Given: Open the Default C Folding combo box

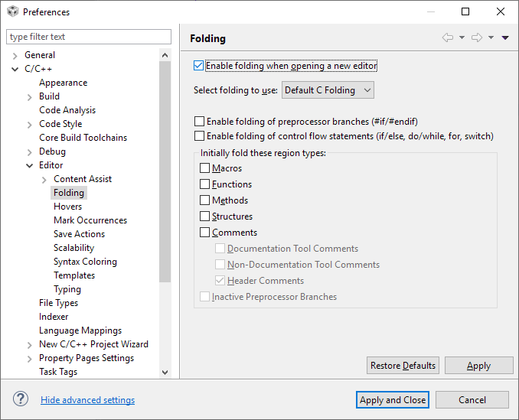Looking at the screenshot, I should pyautogui.click(x=328, y=90).
